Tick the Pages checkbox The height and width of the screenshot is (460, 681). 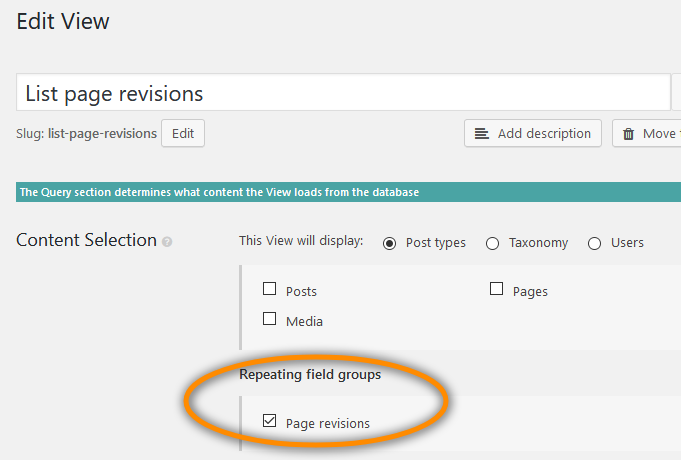pyautogui.click(x=496, y=290)
